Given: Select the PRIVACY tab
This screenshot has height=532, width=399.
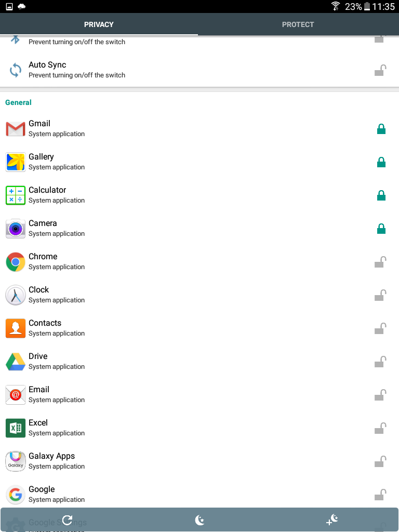Looking at the screenshot, I should (99, 24).
